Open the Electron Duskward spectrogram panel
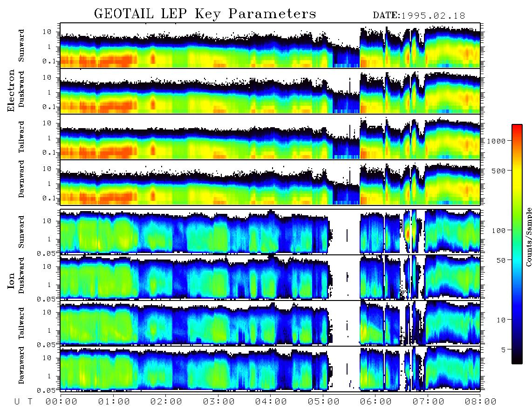 click(x=270, y=91)
